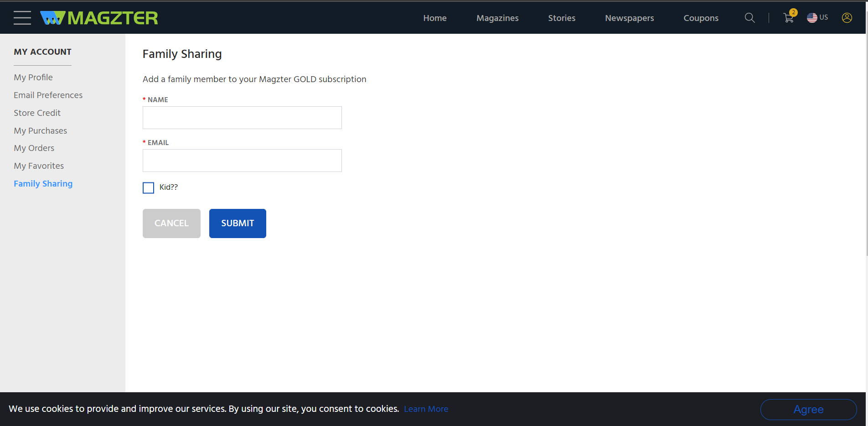Check the Kid?? checkbox

coord(148,187)
